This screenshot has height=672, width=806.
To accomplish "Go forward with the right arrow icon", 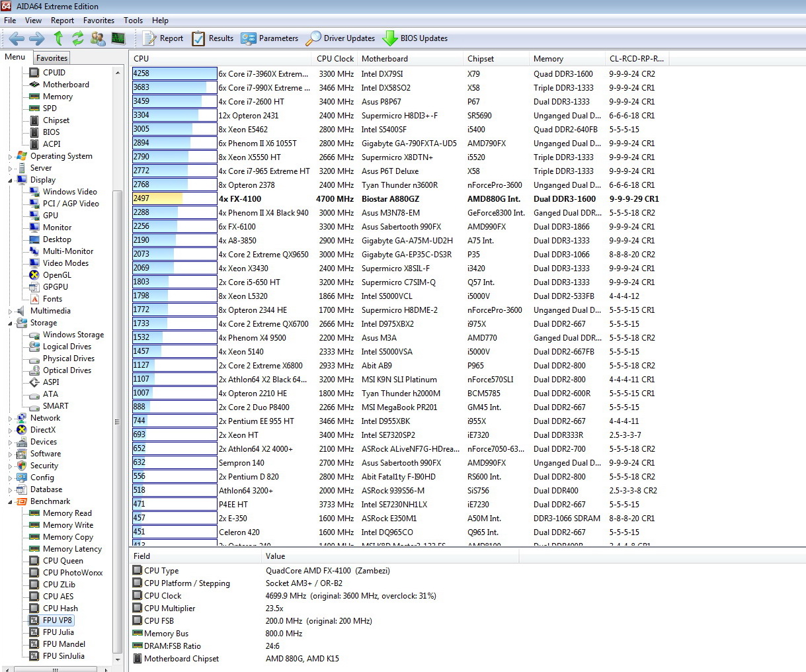I will click(x=37, y=38).
